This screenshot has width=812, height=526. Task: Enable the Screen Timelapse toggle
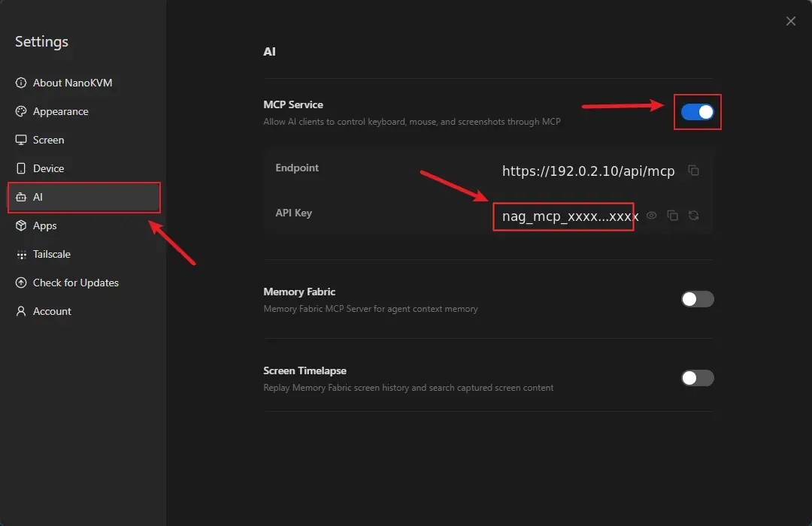(697, 378)
